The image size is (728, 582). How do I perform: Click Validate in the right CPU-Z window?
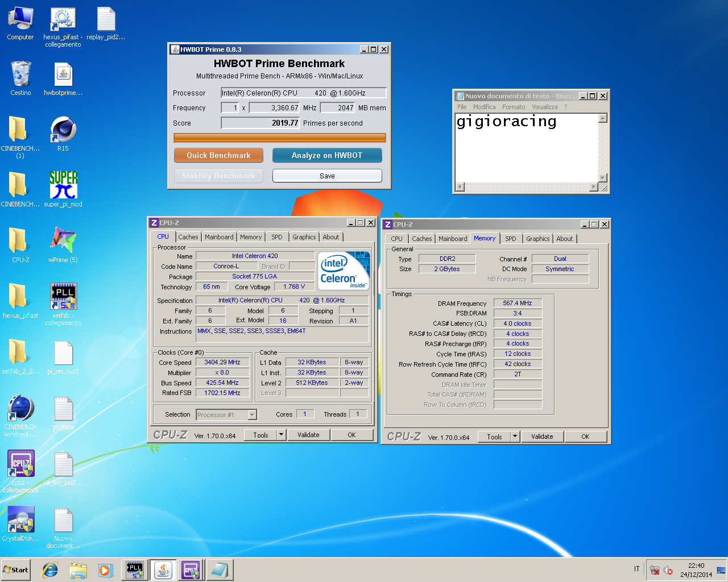pos(542,436)
